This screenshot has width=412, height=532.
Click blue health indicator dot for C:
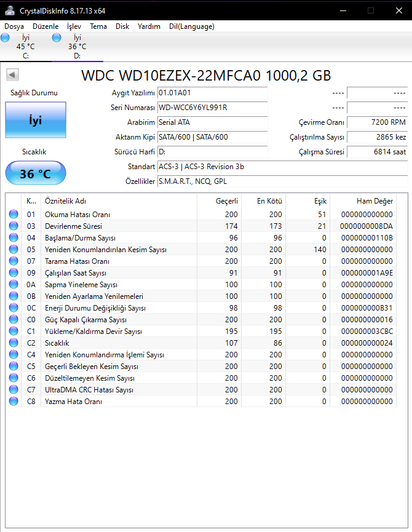(x=5, y=38)
